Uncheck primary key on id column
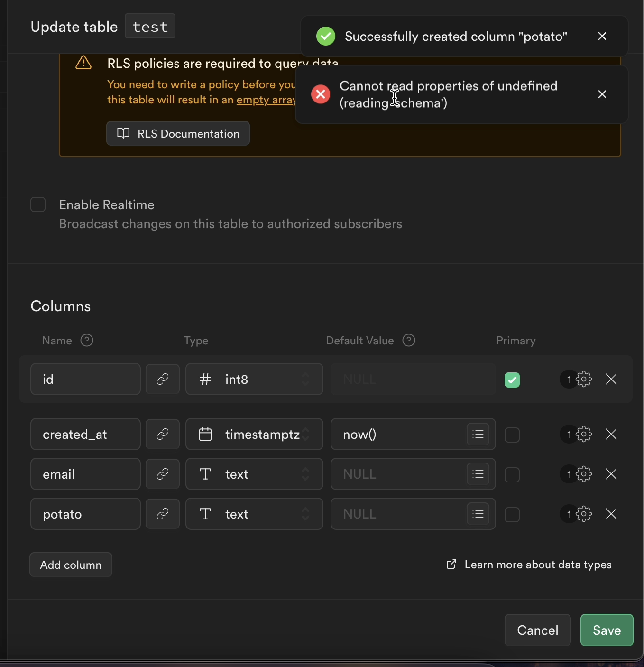The height and width of the screenshot is (667, 644). pyautogui.click(x=512, y=380)
